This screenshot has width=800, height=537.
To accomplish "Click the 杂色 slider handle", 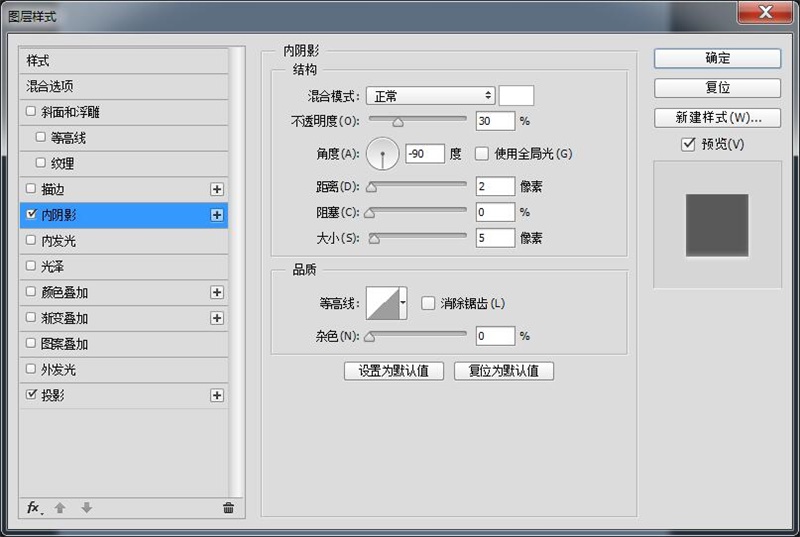I will tap(370, 337).
